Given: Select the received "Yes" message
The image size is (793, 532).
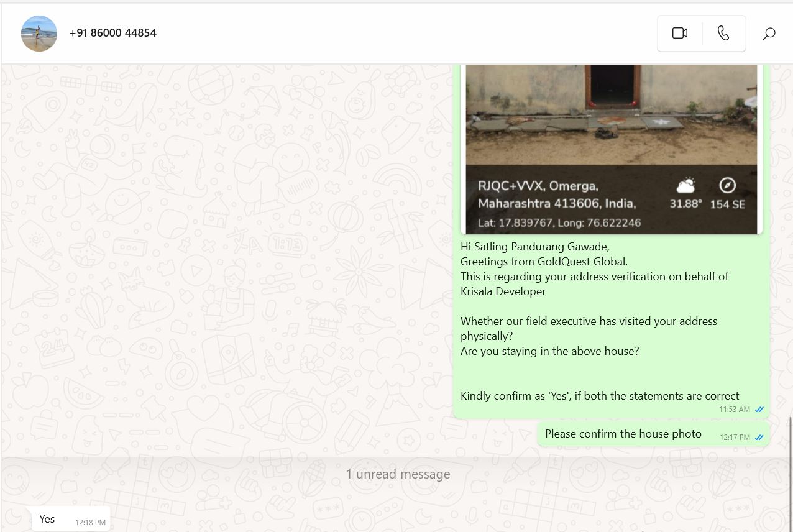Looking at the screenshot, I should [47, 519].
